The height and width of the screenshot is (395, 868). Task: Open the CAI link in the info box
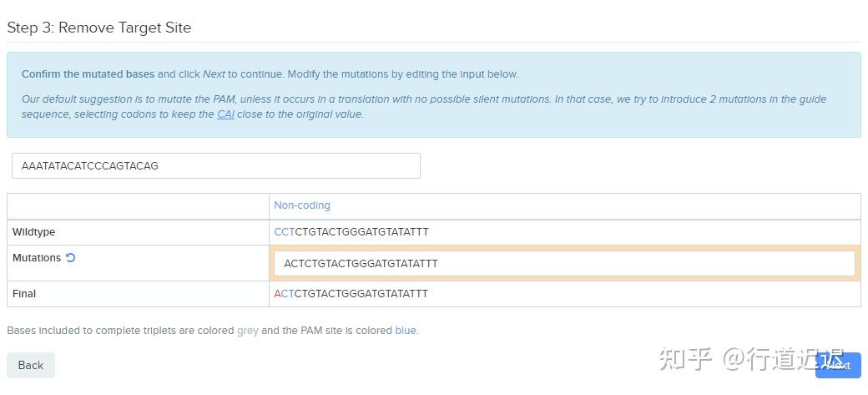pyautogui.click(x=225, y=114)
